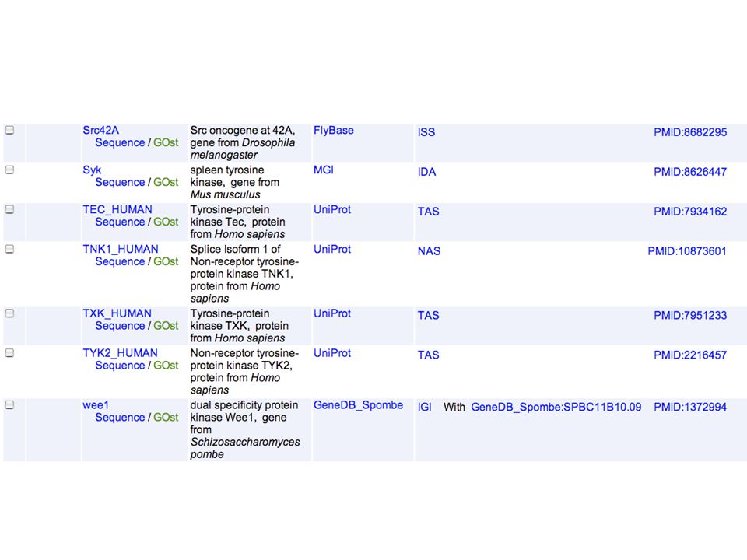Open UniProt source for TYK2_HUMAN
The height and width of the screenshot is (560, 747).
coord(332,353)
